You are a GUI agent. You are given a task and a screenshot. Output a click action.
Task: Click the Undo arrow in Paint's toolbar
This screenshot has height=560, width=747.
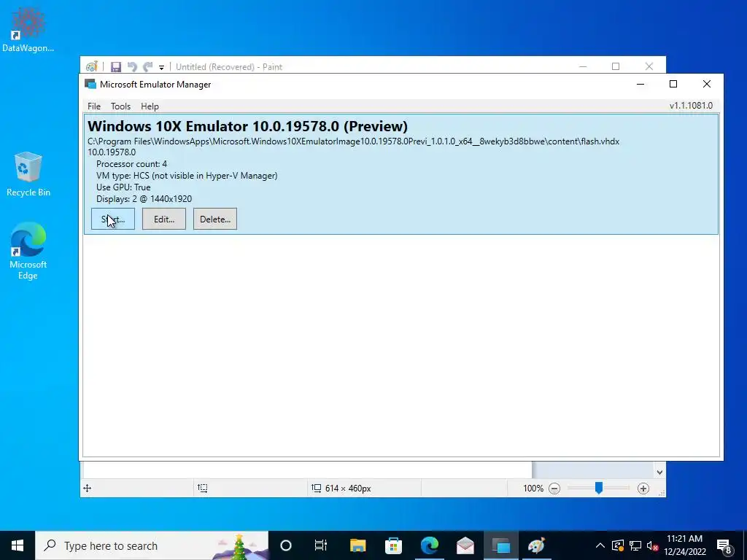coord(132,66)
